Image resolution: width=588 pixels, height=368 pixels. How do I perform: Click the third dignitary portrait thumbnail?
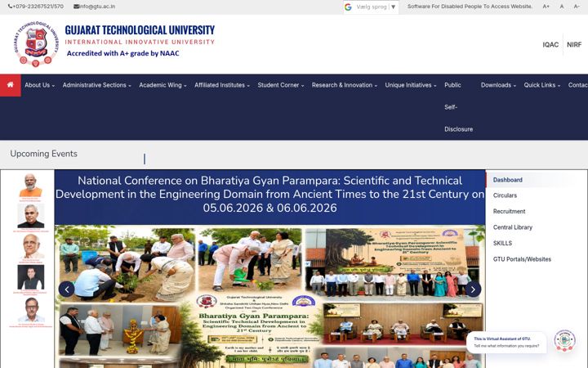click(x=31, y=246)
